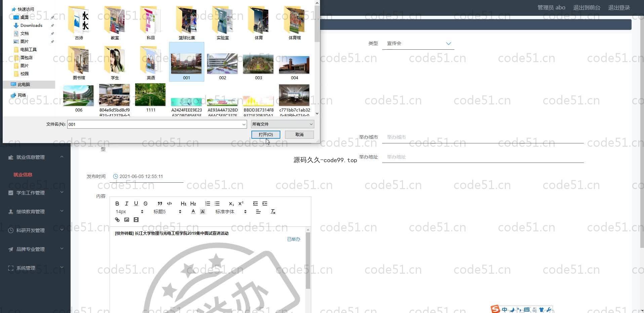Increase indent with the indent icon
The image size is (644, 313).
tap(265, 204)
